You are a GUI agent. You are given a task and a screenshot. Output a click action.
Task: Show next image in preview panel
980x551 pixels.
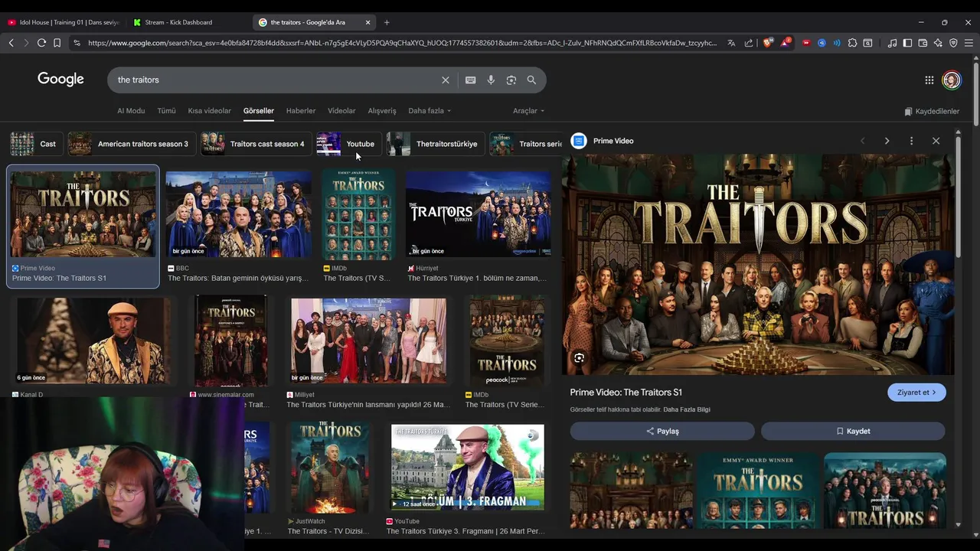click(x=887, y=141)
